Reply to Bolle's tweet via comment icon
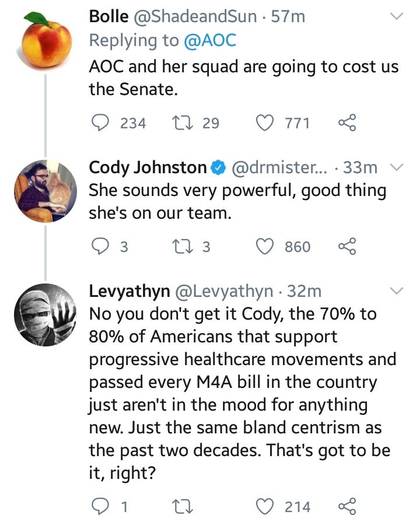The image size is (420, 522). coord(100,123)
